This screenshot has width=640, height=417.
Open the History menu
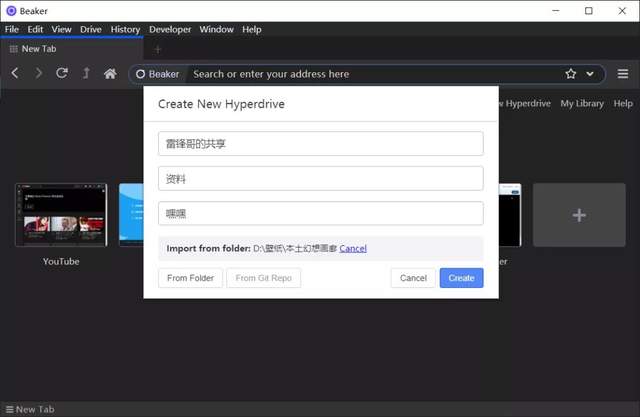(125, 29)
